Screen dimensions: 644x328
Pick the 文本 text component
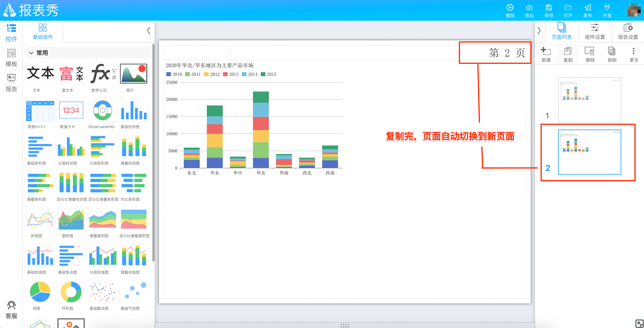point(40,74)
